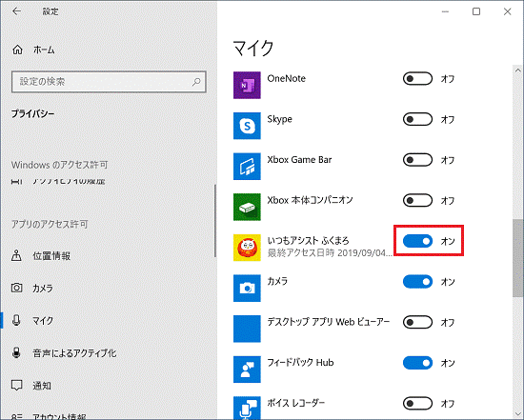Click the 設定の検索 search field
The width and height of the screenshot is (524, 420).
[x=109, y=82]
